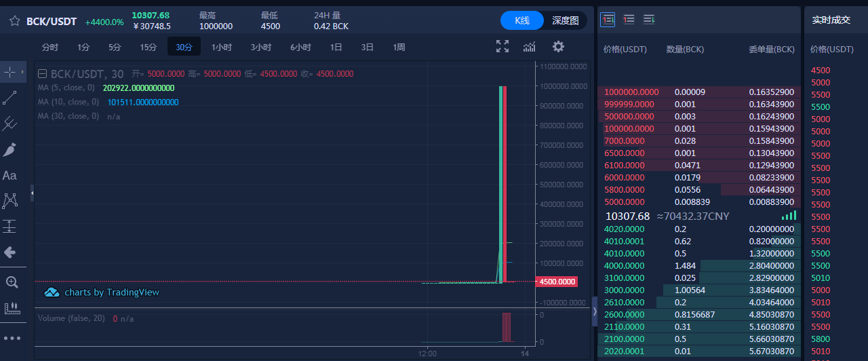Expand crosshair tool options arrow
This screenshot has width=868, height=361.
(22, 71)
